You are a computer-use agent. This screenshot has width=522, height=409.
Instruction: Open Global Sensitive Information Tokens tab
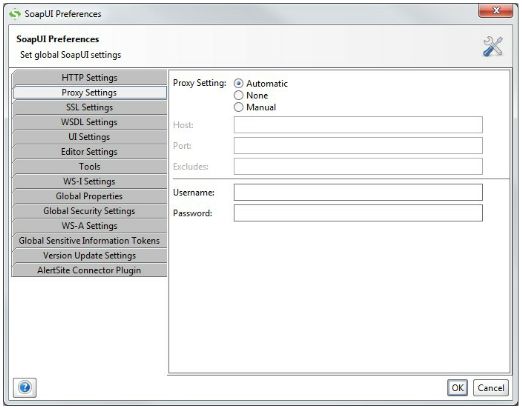pos(89,241)
